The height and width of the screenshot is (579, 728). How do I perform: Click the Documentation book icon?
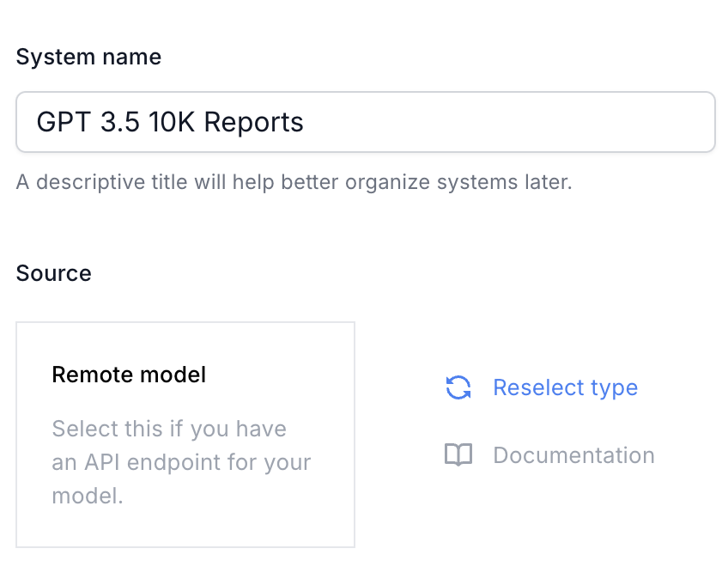tap(458, 455)
